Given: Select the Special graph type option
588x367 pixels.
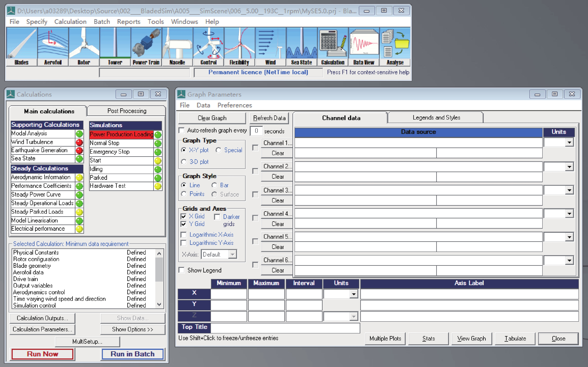Looking at the screenshot, I should [x=218, y=150].
